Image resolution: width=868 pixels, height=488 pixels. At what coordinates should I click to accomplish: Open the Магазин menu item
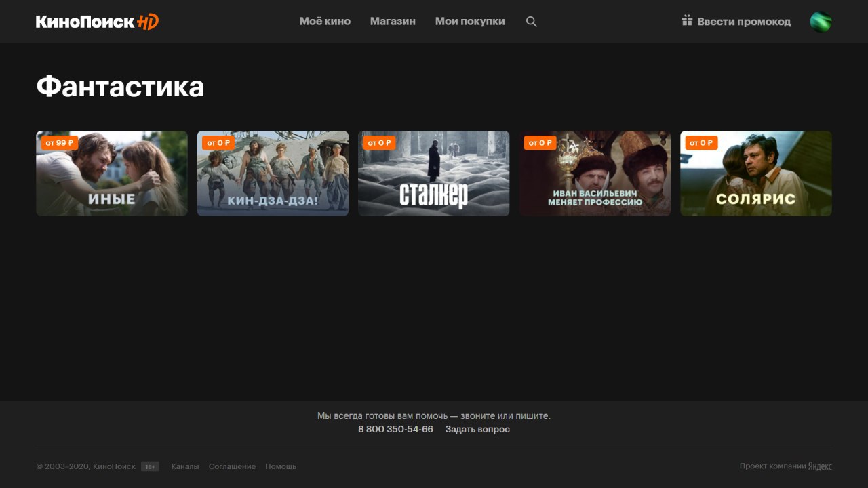tap(393, 22)
